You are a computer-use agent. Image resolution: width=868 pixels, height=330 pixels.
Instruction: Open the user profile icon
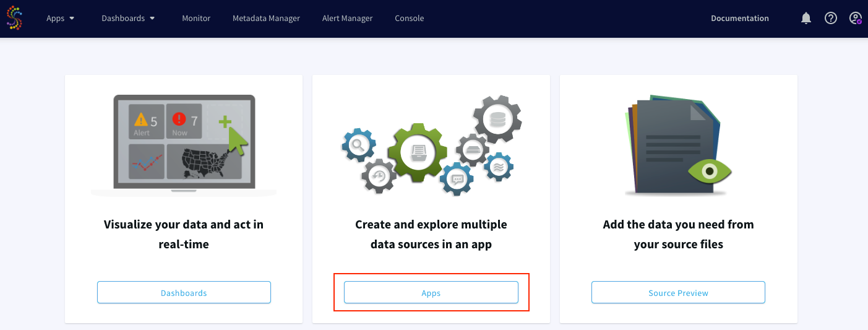[856, 18]
